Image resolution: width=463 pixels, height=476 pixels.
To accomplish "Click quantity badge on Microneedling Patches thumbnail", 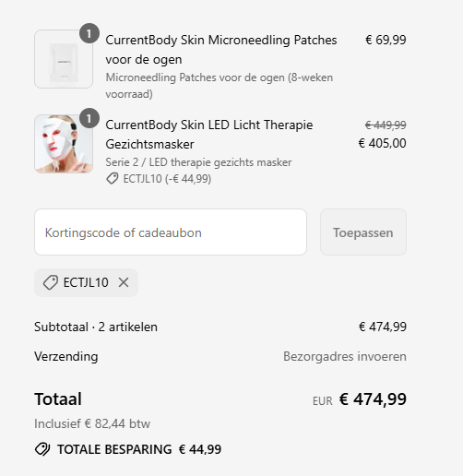I will 89,33.
